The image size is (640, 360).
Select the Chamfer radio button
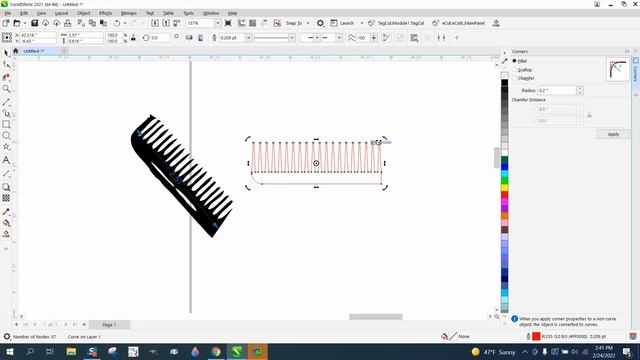coord(514,78)
